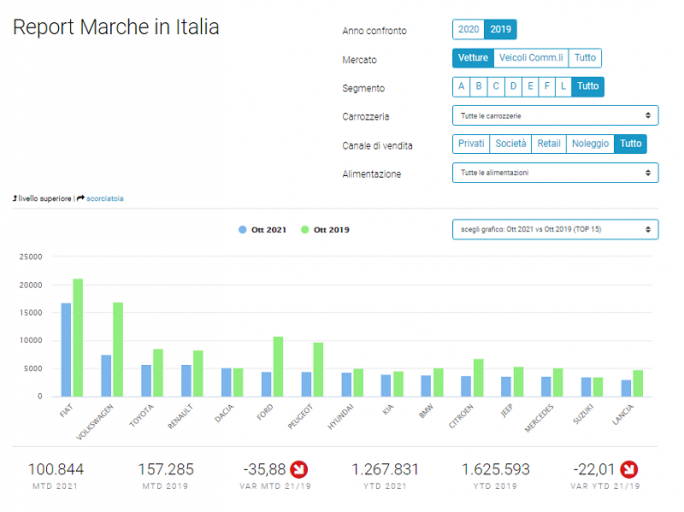Image resolution: width=684 pixels, height=512 pixels.
Task: Click red down arrow beside -22,01
Action: point(629,470)
